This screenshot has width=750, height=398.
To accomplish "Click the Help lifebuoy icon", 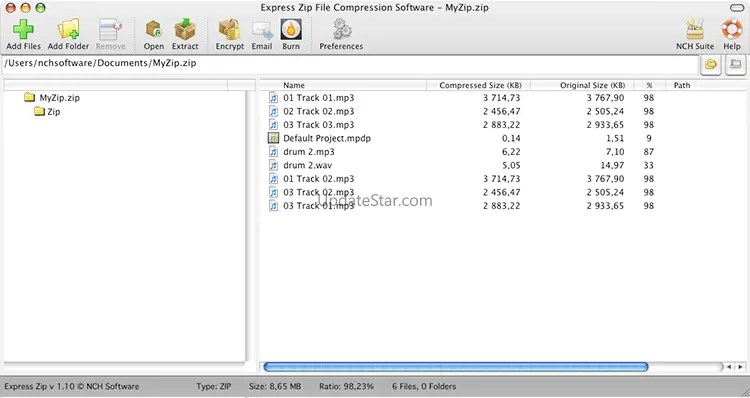I will [x=732, y=30].
